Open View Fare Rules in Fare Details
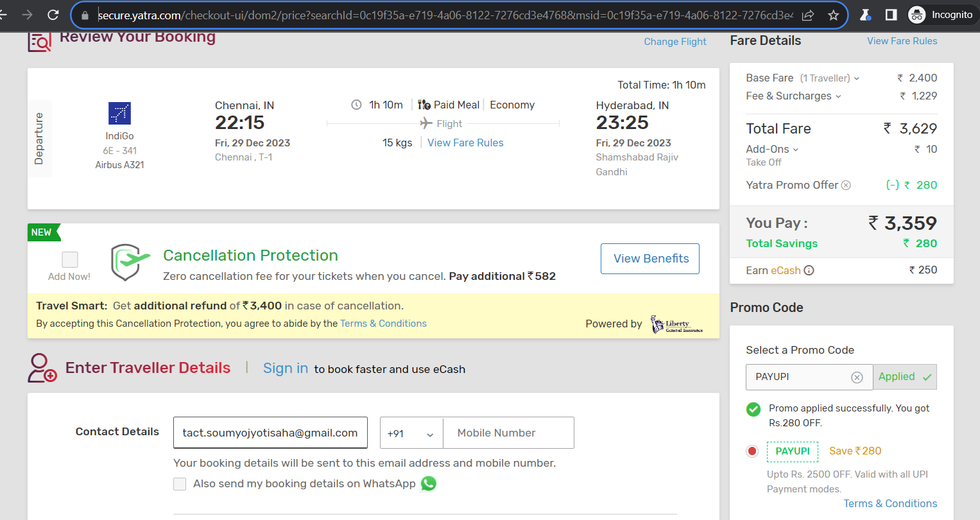The image size is (980, 520). point(902,41)
